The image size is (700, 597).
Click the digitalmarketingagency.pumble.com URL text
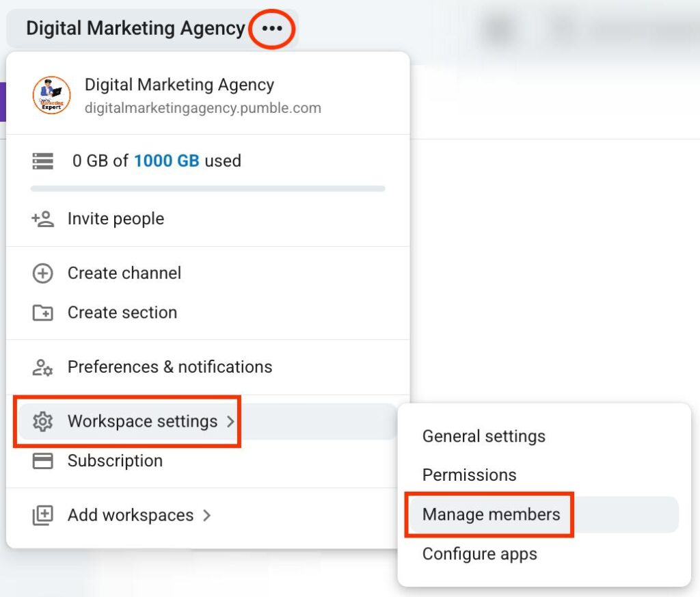203,108
